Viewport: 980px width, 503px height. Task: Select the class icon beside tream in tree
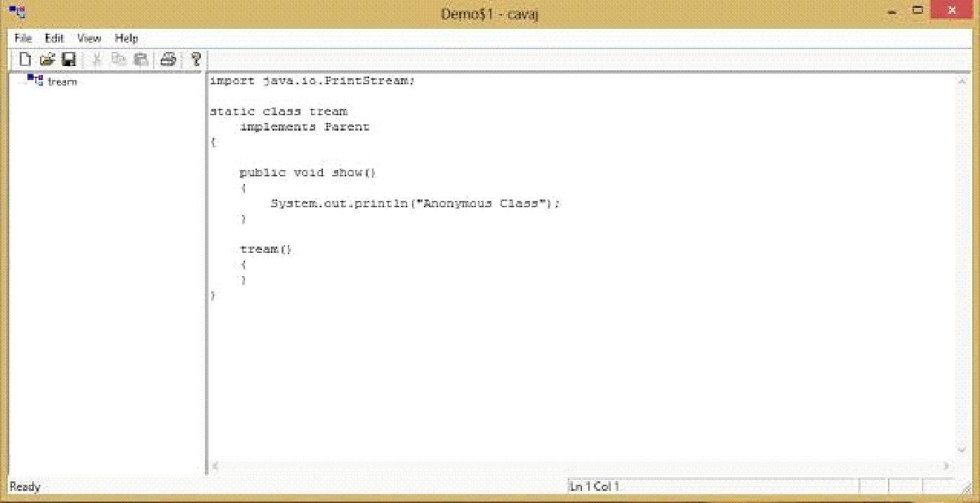(x=35, y=81)
